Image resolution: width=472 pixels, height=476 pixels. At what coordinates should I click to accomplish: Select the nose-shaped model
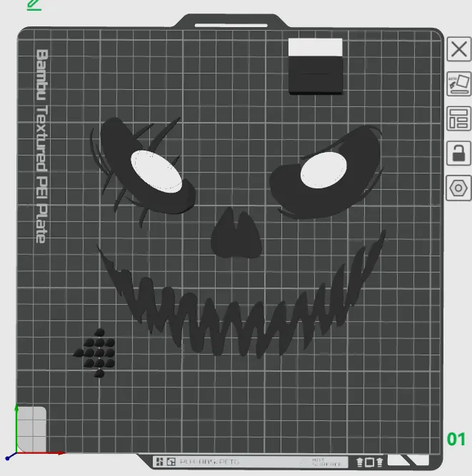[236, 233]
